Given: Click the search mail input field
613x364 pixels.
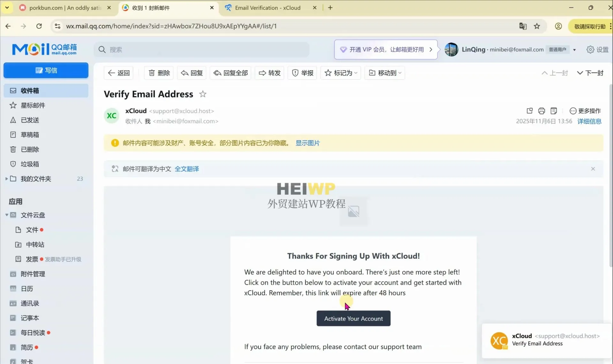Looking at the screenshot, I should click(204, 49).
